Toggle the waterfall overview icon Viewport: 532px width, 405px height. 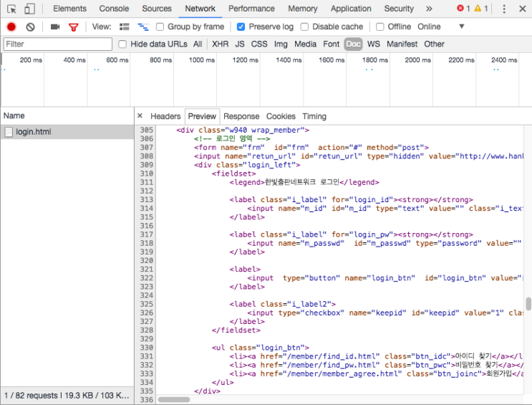coord(142,27)
